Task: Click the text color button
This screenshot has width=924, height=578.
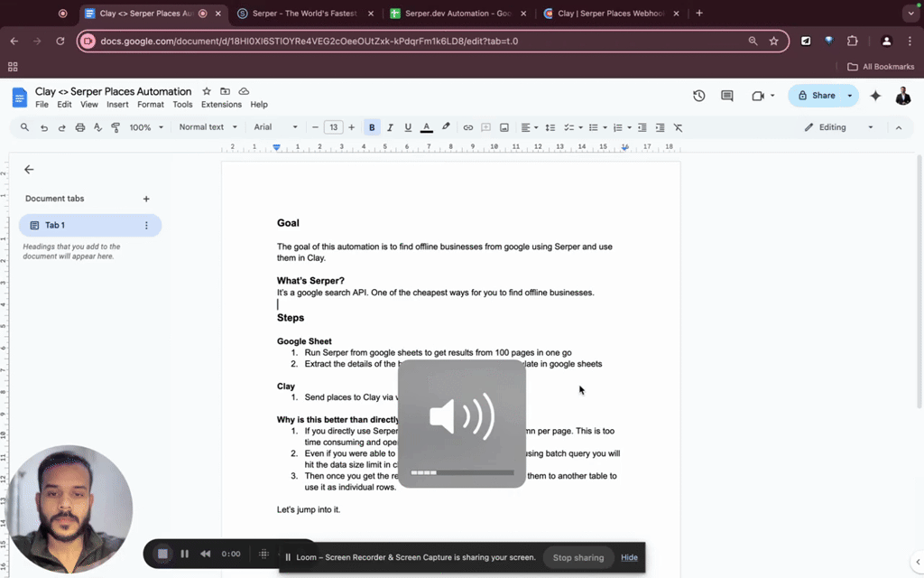Action: (427, 127)
